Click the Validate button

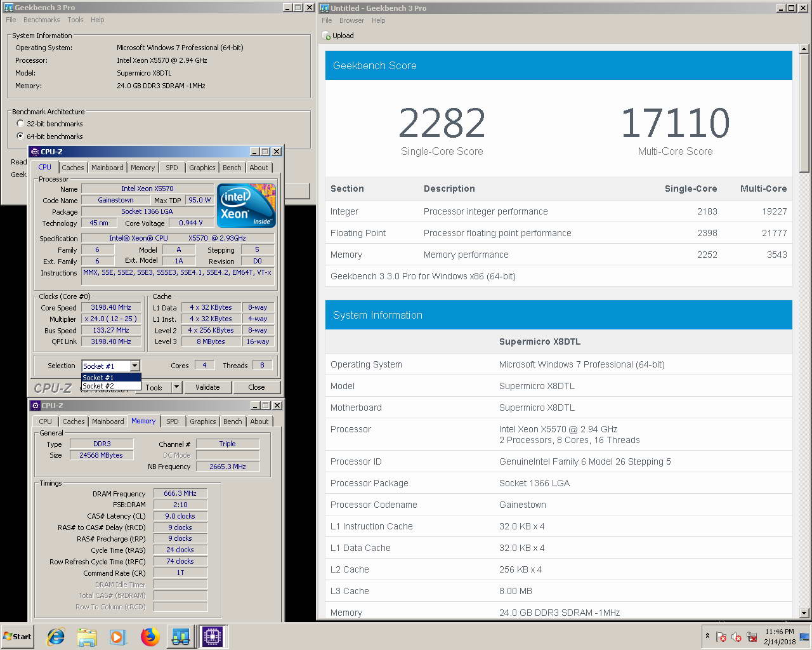tap(207, 387)
